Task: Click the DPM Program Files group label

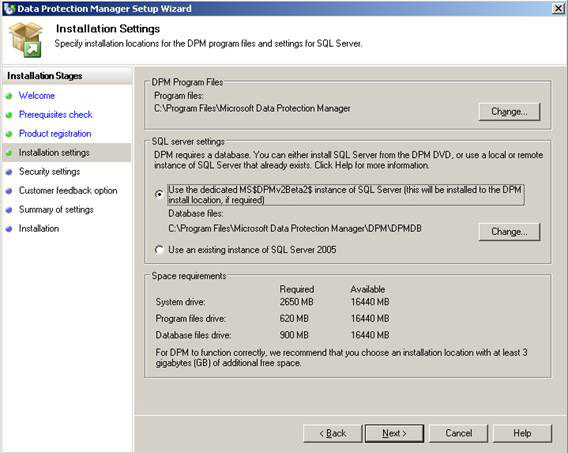Action: 187,82
